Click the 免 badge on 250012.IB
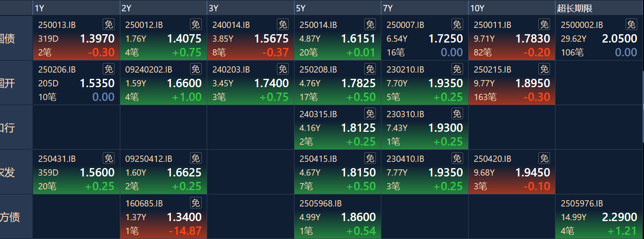Viewport: 644px width, 239px height. pyautogui.click(x=195, y=25)
